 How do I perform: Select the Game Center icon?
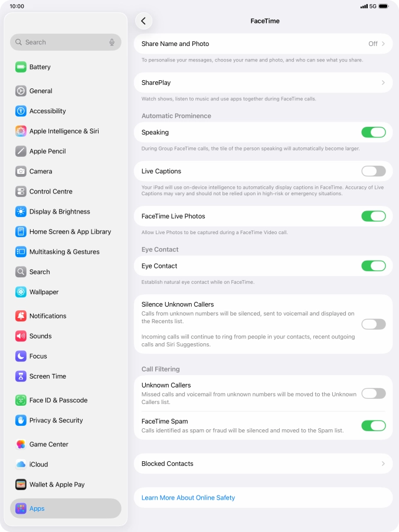point(21,444)
